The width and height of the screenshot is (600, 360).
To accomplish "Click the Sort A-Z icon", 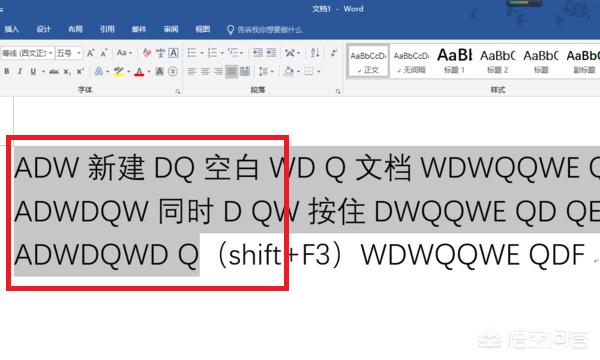I will [315, 53].
